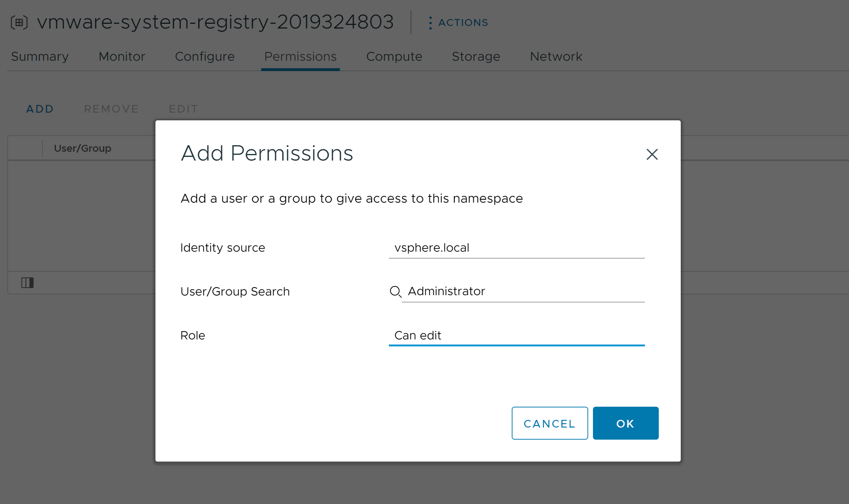849x504 pixels.
Task: Switch to the Network tab
Action: (556, 57)
